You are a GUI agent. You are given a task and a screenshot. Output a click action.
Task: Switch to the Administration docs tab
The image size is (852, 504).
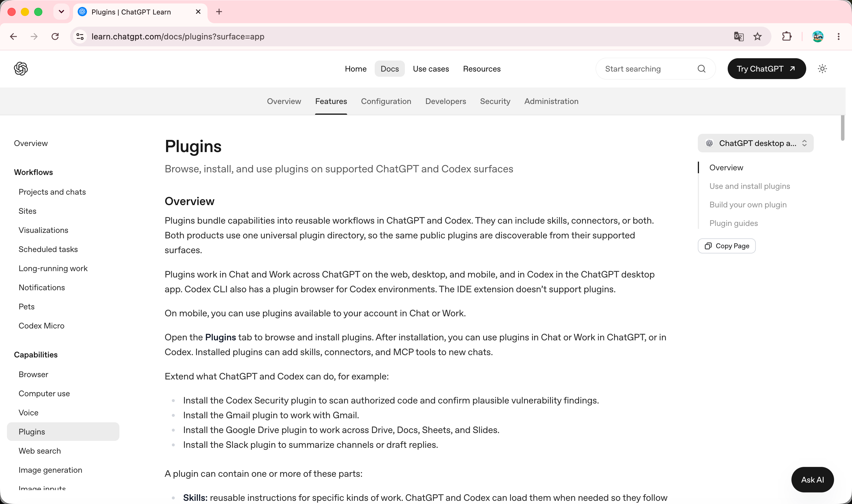click(551, 101)
